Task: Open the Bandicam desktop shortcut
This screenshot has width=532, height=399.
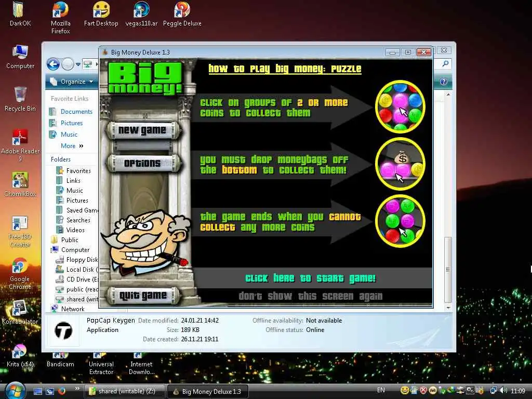Action: coord(60,361)
